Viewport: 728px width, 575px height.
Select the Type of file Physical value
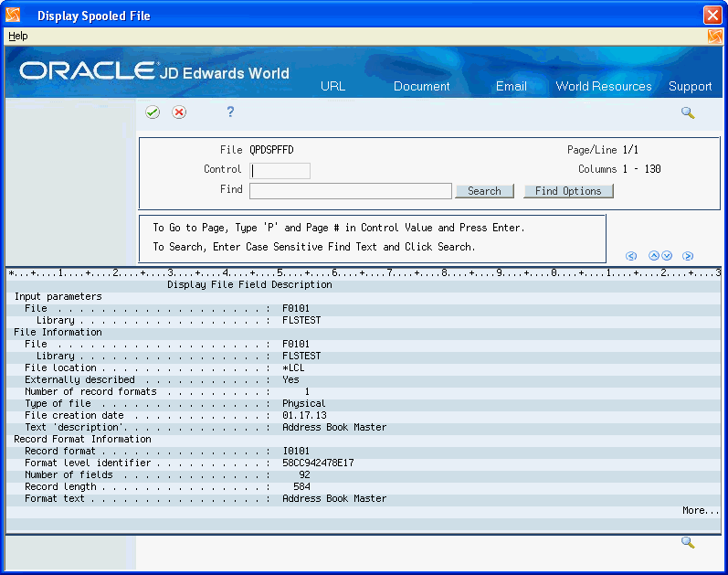[303, 403]
